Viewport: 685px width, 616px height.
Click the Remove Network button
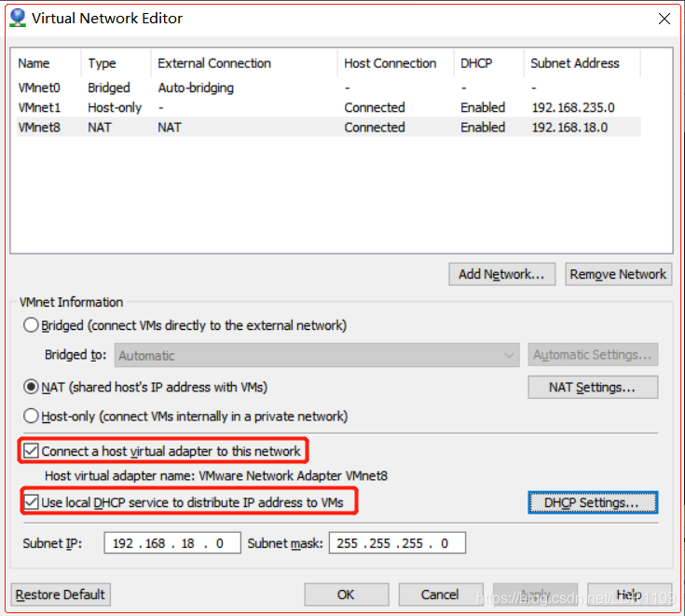[x=618, y=274]
